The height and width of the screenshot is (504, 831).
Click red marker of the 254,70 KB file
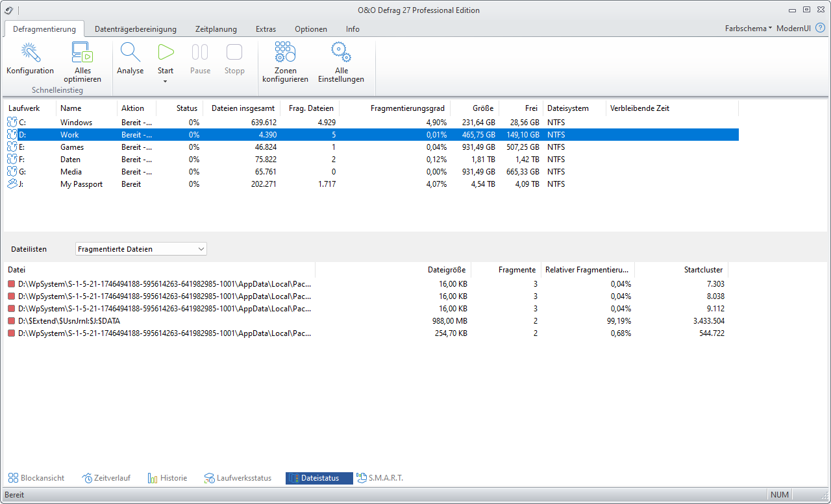(11, 333)
